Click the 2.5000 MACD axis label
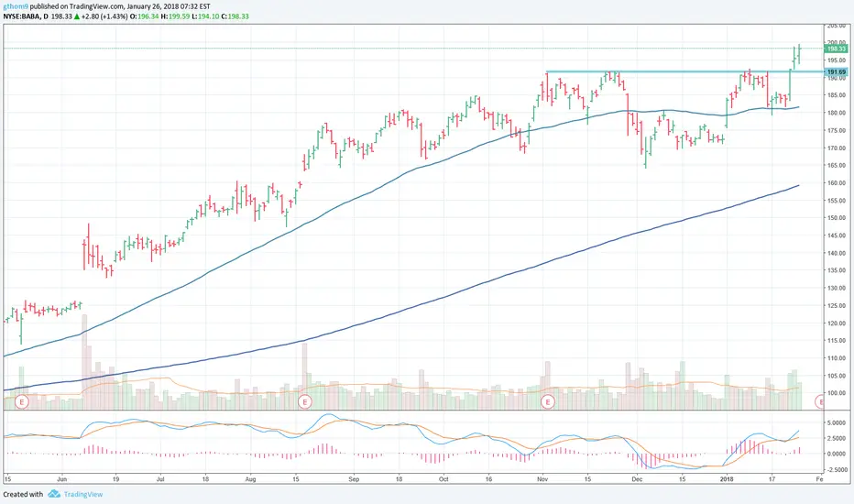The width and height of the screenshot is (854, 504). click(x=837, y=438)
